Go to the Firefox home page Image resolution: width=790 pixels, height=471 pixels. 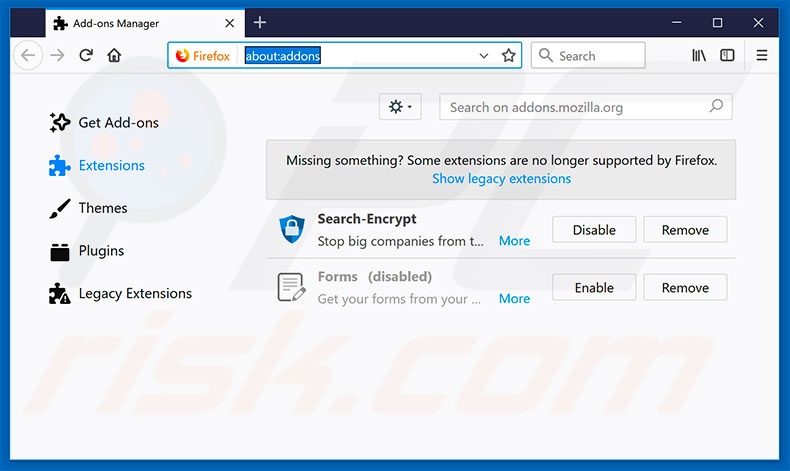(114, 56)
